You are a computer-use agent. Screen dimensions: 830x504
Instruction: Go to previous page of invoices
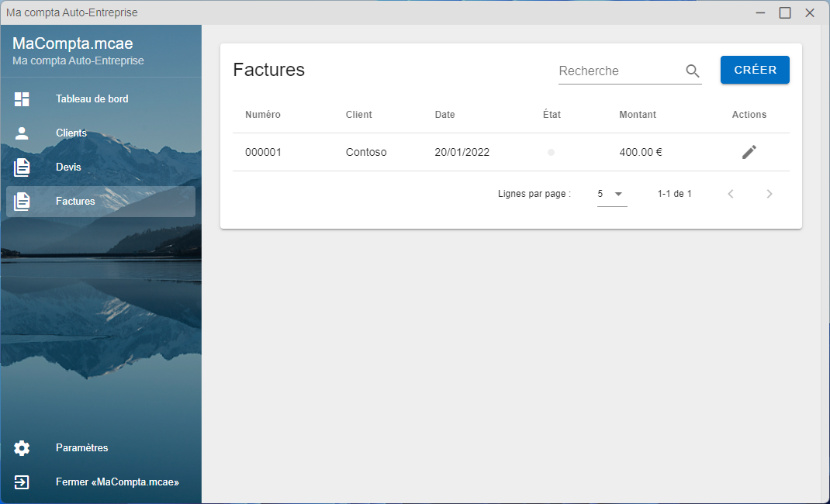(x=731, y=194)
